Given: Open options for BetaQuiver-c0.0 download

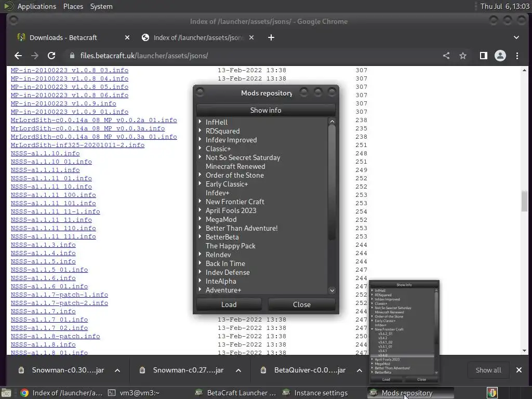Looking at the screenshot, I should click(x=360, y=370).
